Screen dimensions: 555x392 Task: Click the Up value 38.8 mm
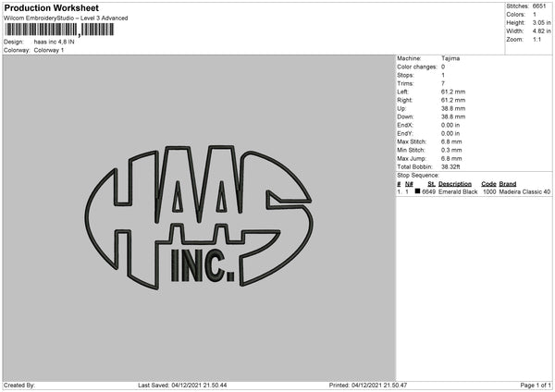(x=453, y=108)
